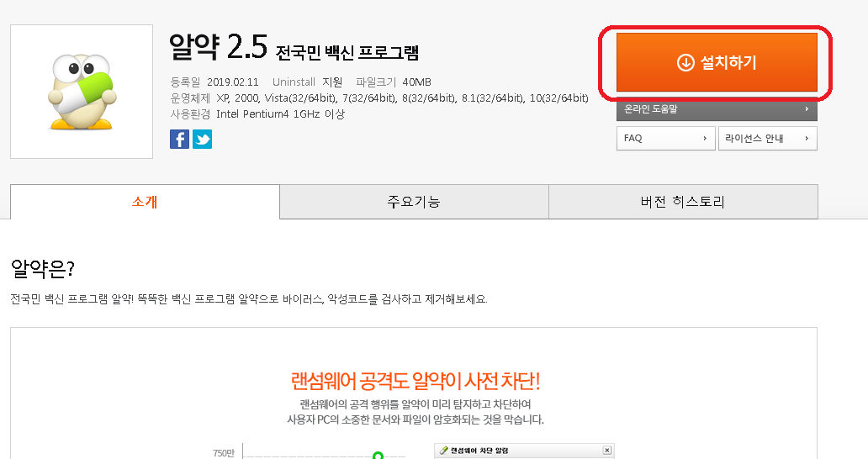Click the Uninstall 지원 text

point(307,82)
